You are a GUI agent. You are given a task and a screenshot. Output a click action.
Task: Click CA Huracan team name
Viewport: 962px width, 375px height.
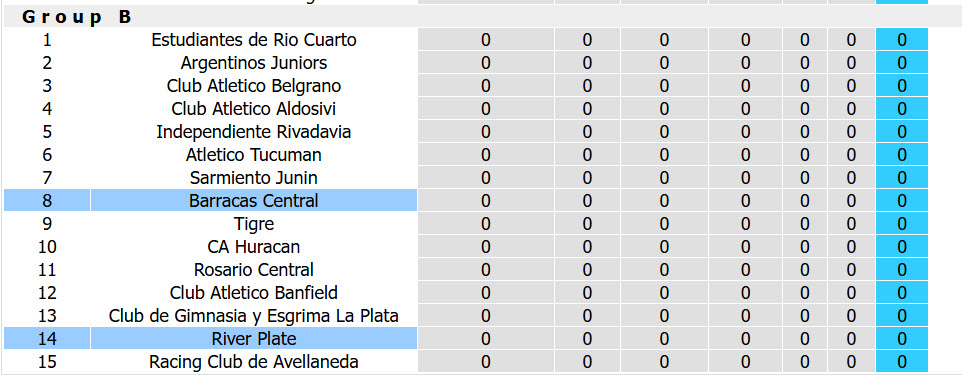(253, 247)
